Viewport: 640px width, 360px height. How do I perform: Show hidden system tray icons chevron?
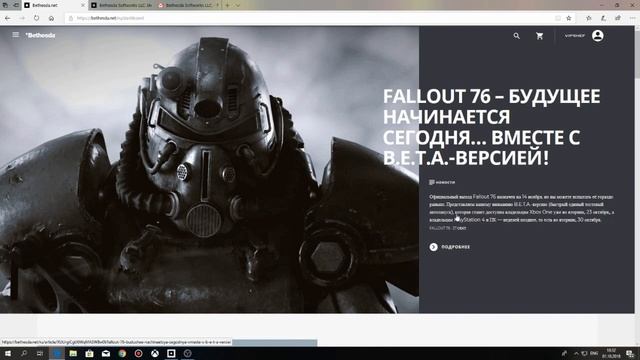point(576,353)
